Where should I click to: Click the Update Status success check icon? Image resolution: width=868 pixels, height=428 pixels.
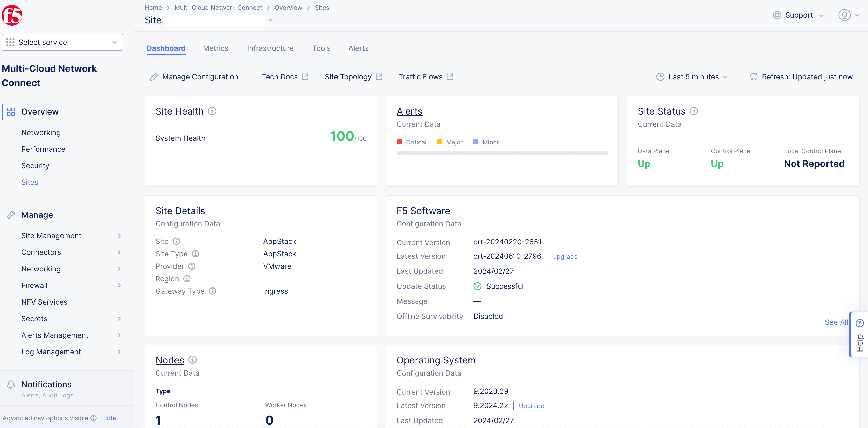[x=478, y=286]
